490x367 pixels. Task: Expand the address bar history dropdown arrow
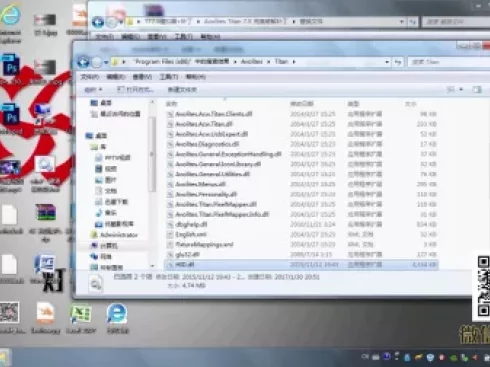coord(387,62)
